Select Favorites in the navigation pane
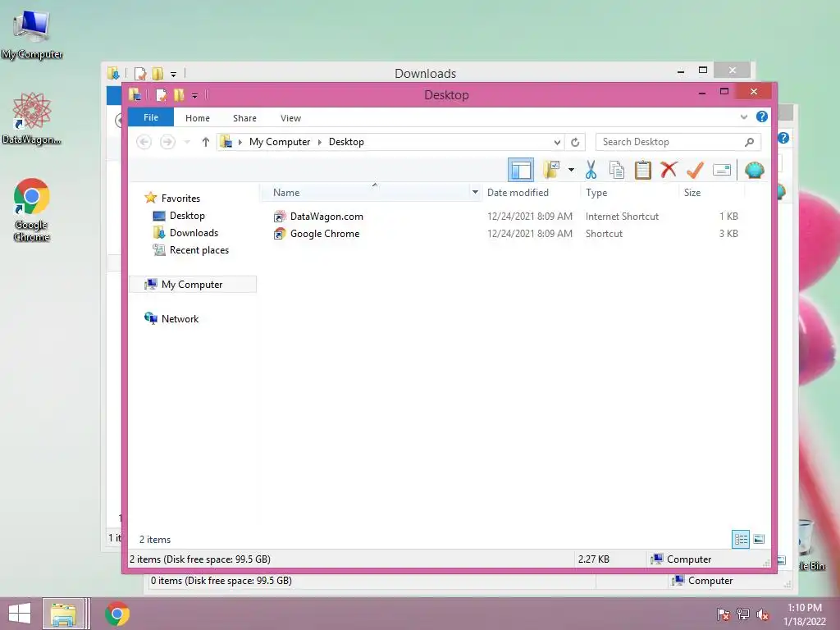The width and height of the screenshot is (840, 630). pyautogui.click(x=180, y=199)
